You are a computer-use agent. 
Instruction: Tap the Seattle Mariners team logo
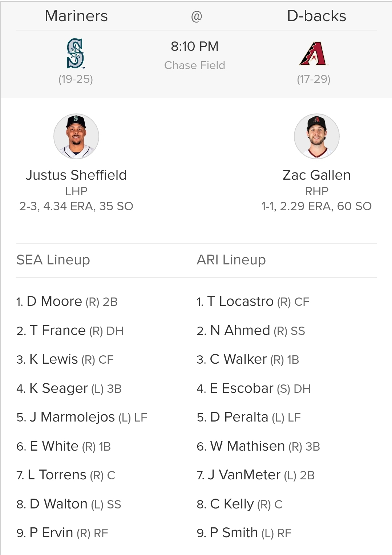coord(76,53)
